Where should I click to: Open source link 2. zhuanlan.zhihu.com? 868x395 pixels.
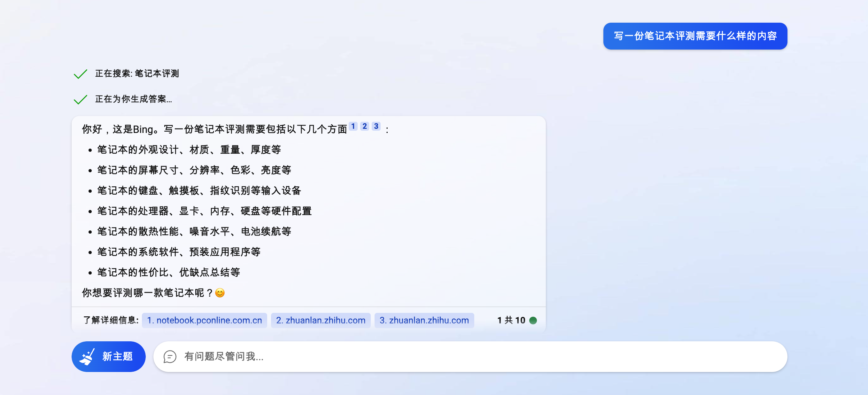[321, 320]
